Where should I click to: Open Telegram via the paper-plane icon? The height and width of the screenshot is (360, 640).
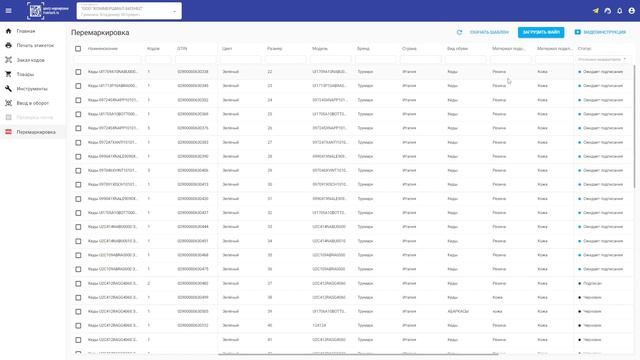point(596,11)
